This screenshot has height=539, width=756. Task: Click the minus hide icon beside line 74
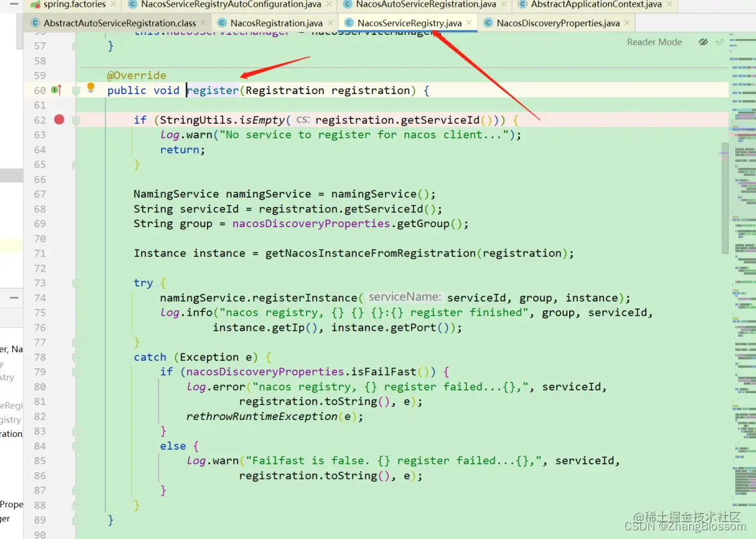click(x=14, y=298)
